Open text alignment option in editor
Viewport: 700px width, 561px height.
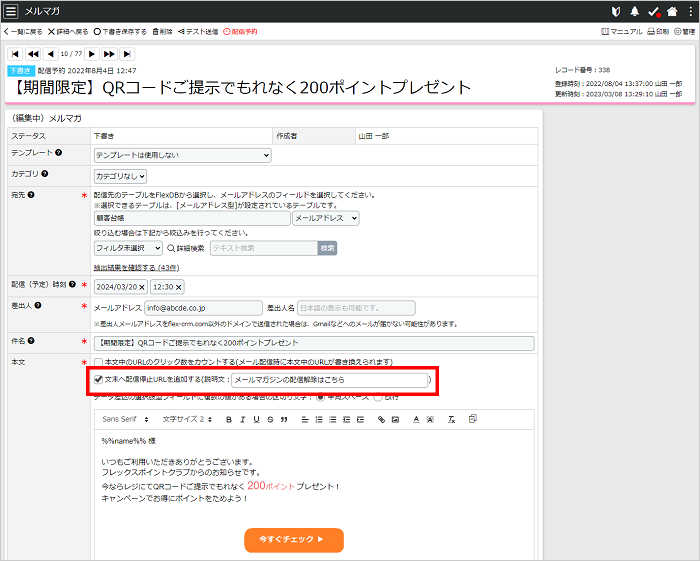coord(305,420)
